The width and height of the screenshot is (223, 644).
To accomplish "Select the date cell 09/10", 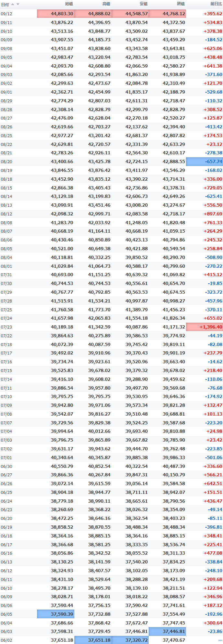I will [x=6, y=32].
